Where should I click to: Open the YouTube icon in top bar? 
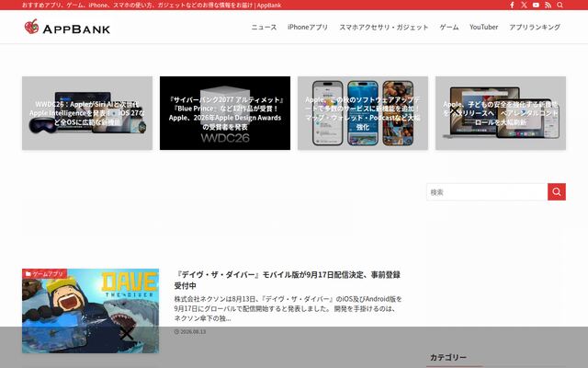coord(536,5)
